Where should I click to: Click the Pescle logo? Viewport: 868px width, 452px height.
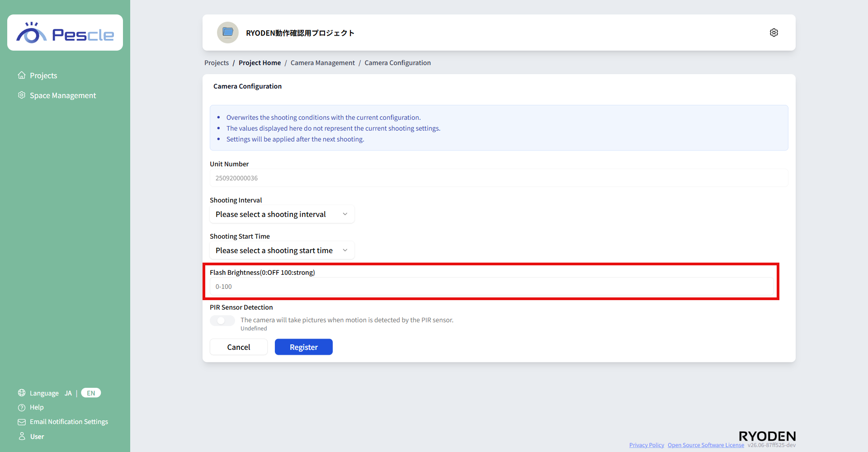(65, 33)
